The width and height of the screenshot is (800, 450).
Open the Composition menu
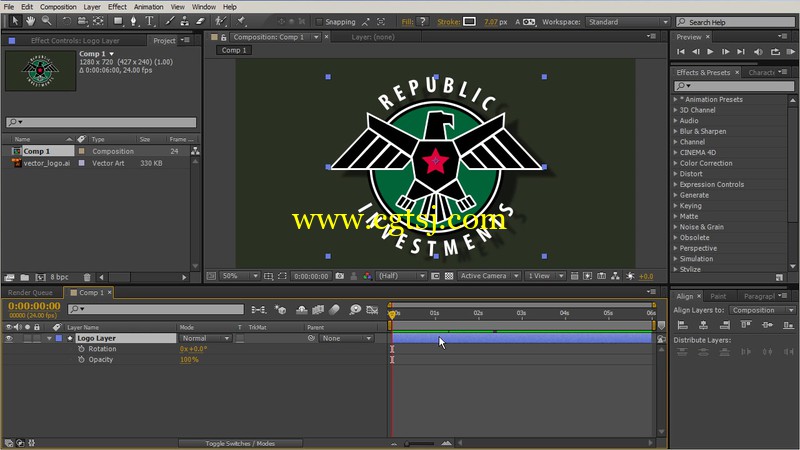click(58, 7)
